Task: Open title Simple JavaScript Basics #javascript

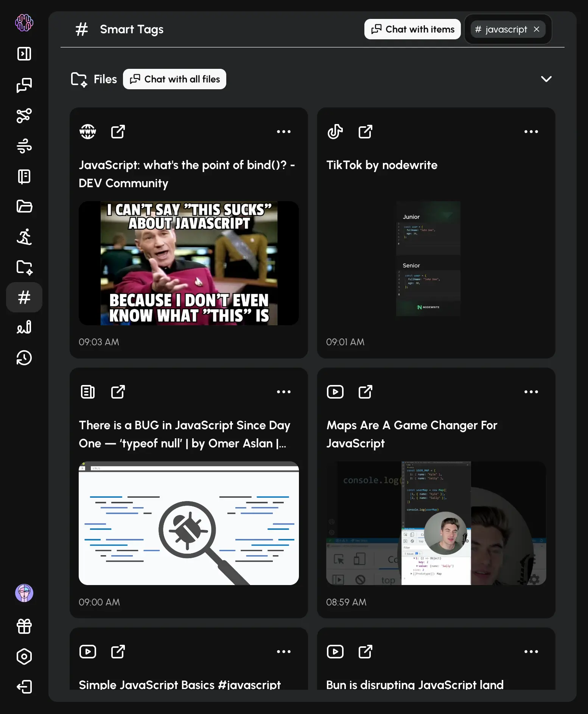Action: click(180, 685)
